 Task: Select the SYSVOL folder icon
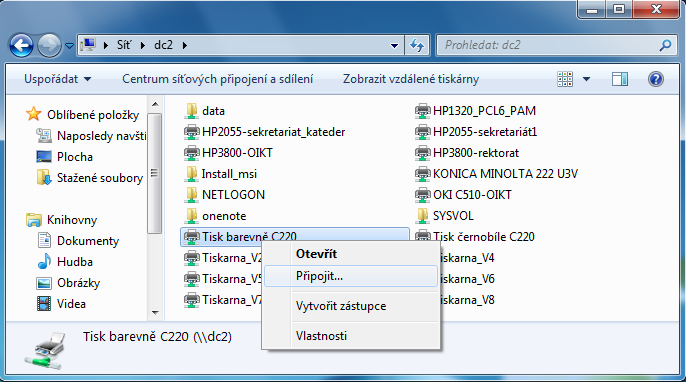[x=422, y=216]
